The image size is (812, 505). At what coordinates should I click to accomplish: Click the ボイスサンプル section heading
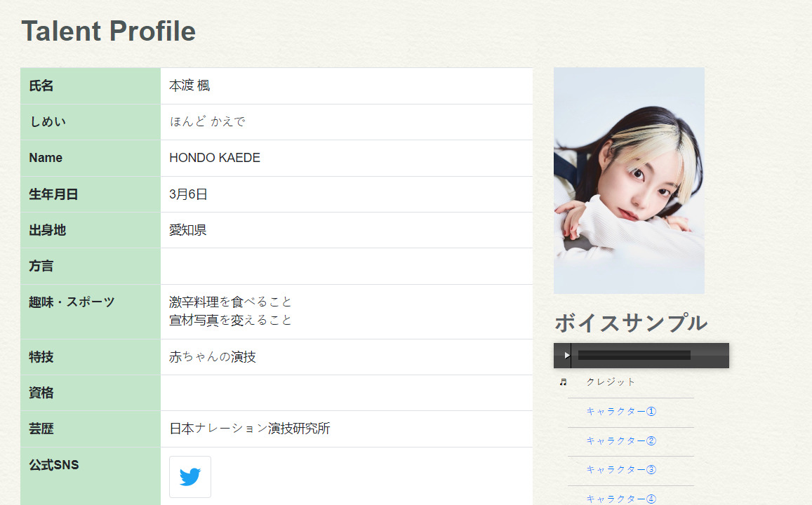coord(630,323)
